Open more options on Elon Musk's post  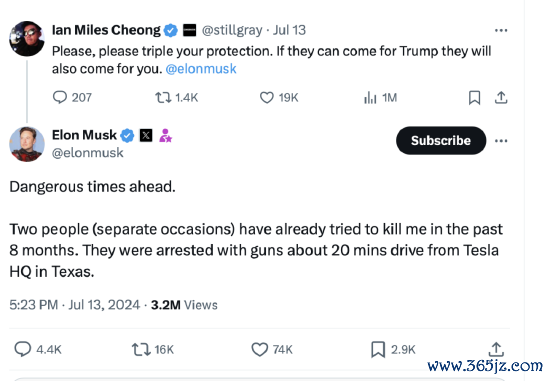[501, 141]
